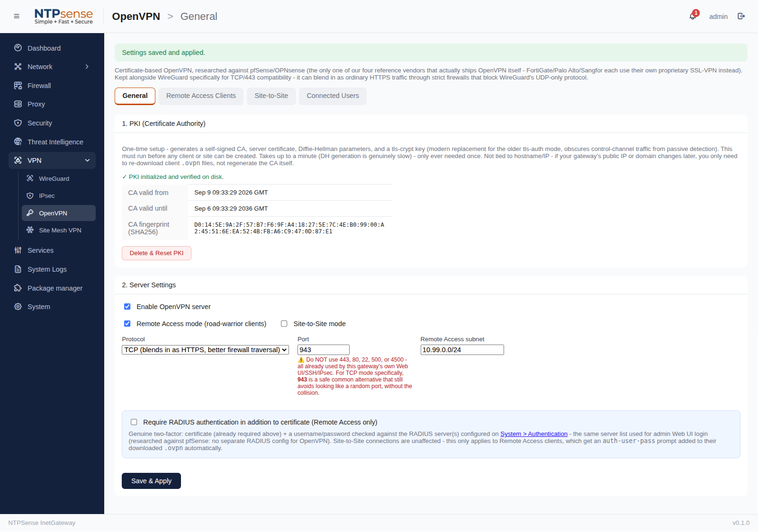Follow the System > Authentication link

(534, 434)
